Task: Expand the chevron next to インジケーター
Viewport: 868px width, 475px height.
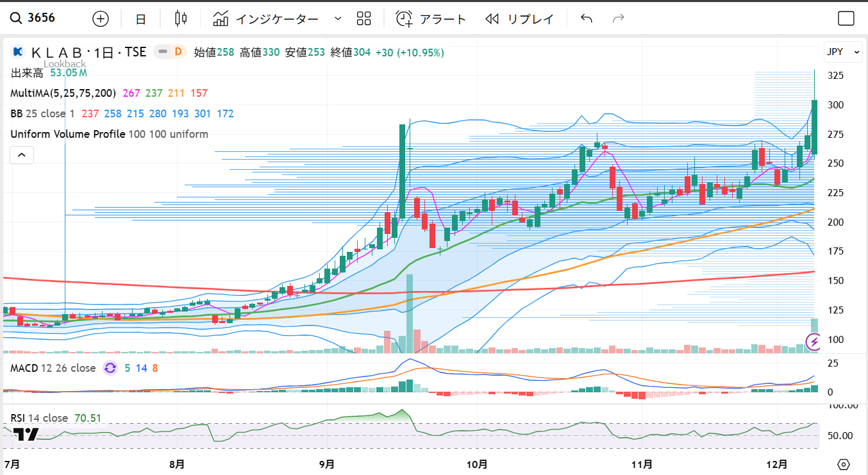Action: tap(338, 19)
